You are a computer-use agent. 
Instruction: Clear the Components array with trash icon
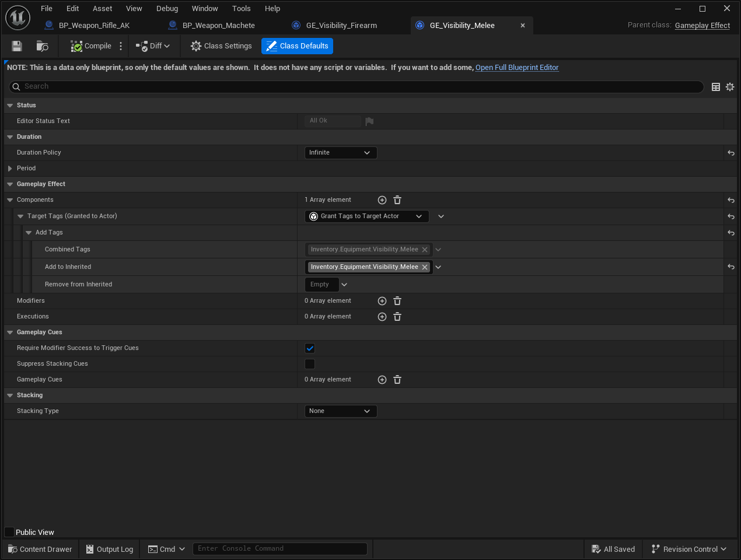tap(397, 199)
